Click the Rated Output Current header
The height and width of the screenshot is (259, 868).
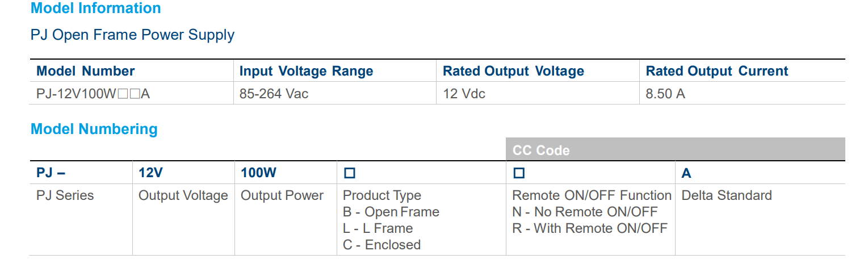[717, 71]
